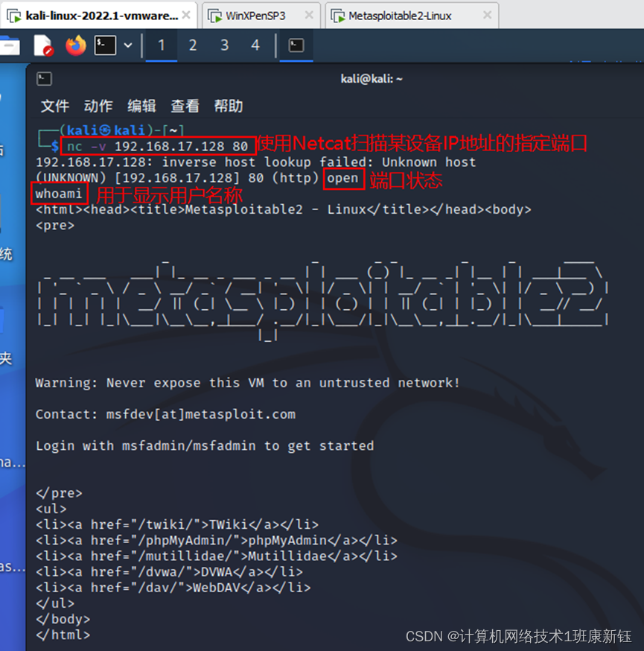Click the /dav/ WebDAV list line

click(x=173, y=588)
